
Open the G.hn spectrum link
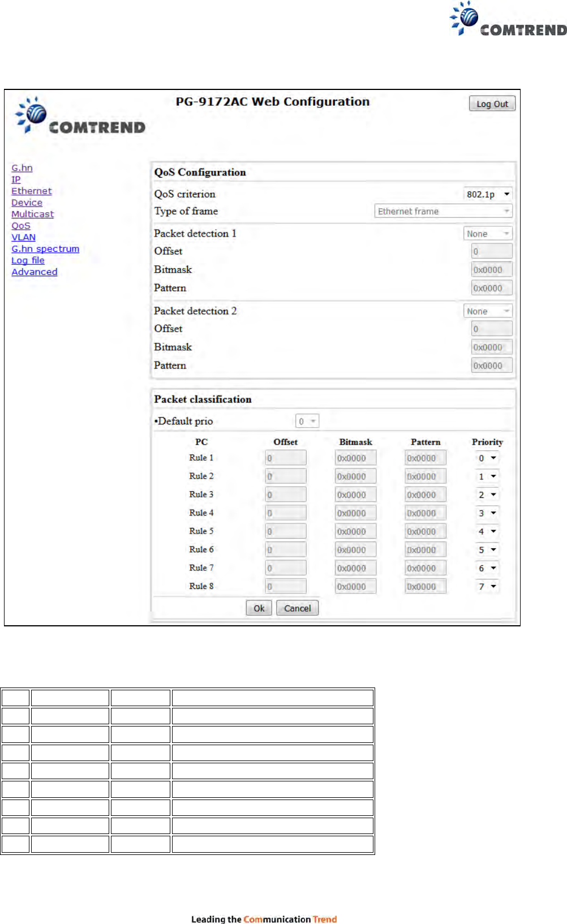tap(45, 248)
